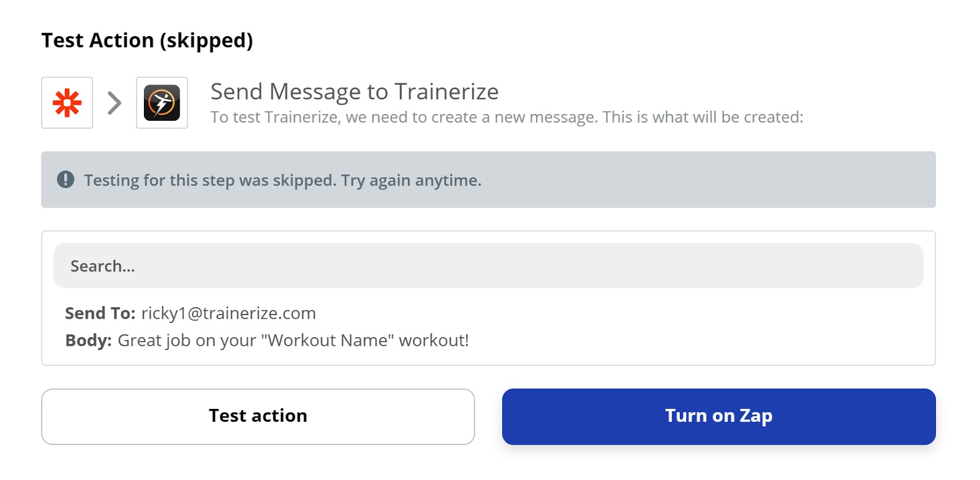Screen dimensions: 980x480
Task: Click the "Send Message to Trainerize" title
Action: pyautogui.click(x=355, y=91)
